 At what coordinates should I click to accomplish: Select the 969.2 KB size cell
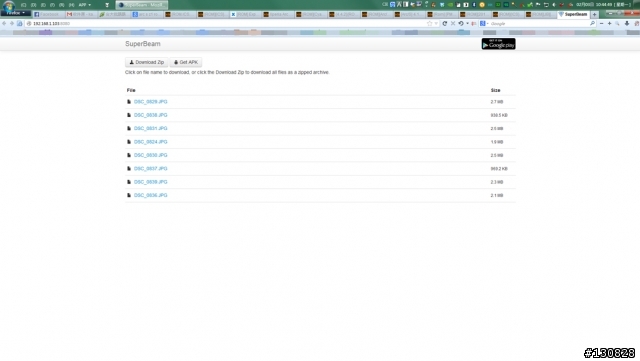coord(499,169)
